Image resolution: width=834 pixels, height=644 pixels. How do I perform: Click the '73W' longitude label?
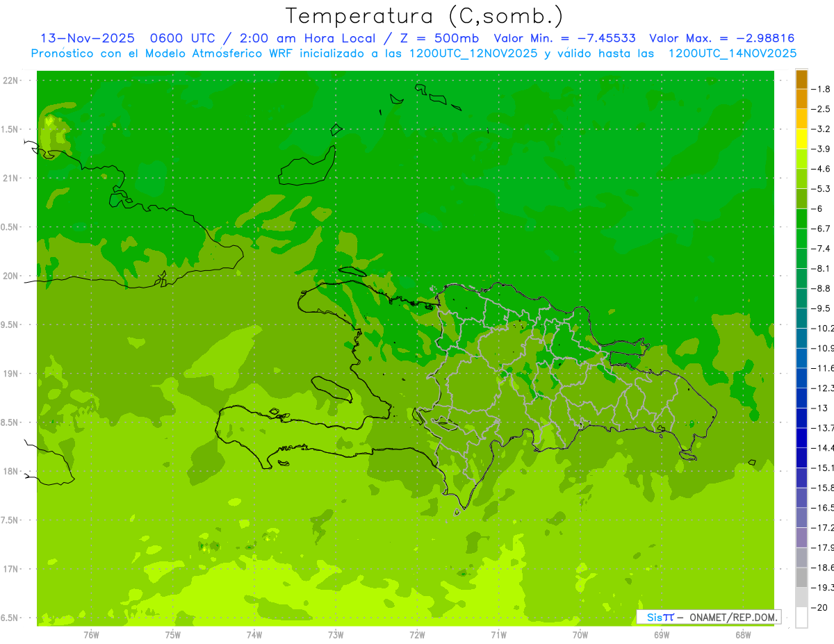pos(336,634)
